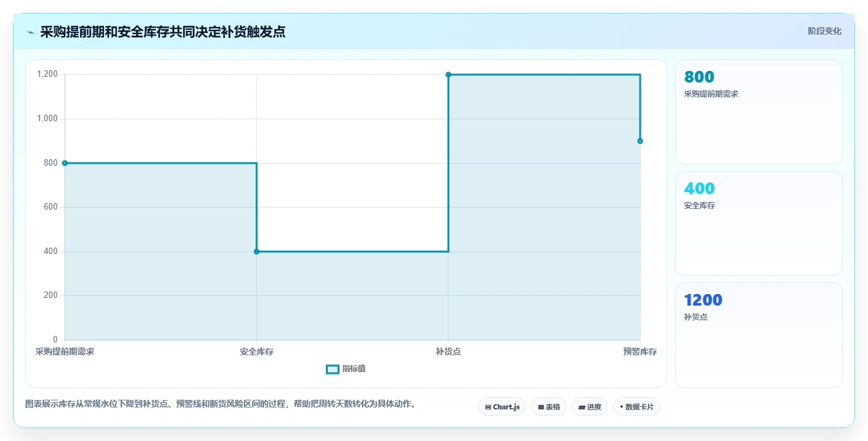This screenshot has width=868, height=441.
Task: Click the Chart.js pill's small icon
Action: (488, 407)
